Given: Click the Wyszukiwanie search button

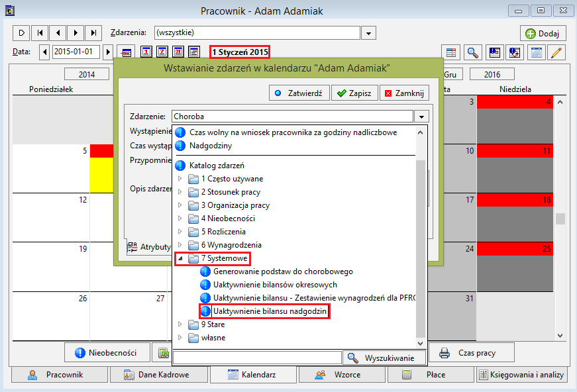Looking at the screenshot, I should click(x=384, y=358).
